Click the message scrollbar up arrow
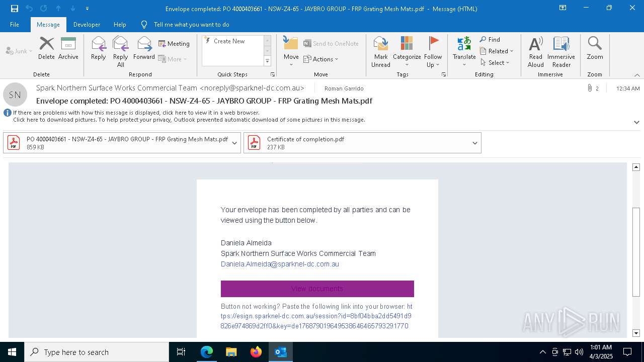The height and width of the screenshot is (362, 644). [x=636, y=167]
